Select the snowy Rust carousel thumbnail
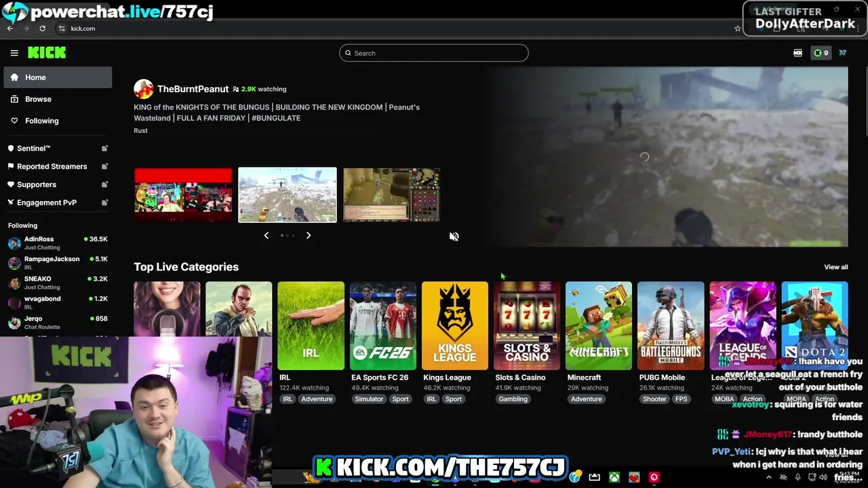Image resolution: width=868 pixels, height=488 pixels. pos(288,195)
